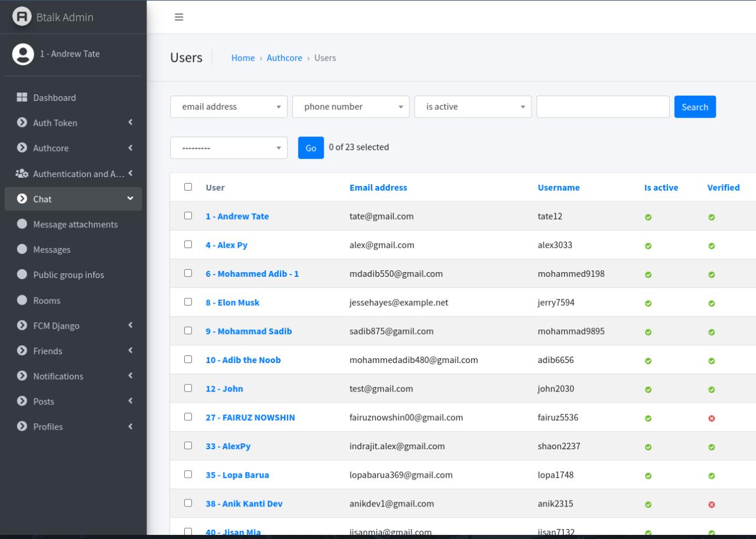Open the email address filter dropdown
This screenshot has height=539, width=756.
(229, 107)
